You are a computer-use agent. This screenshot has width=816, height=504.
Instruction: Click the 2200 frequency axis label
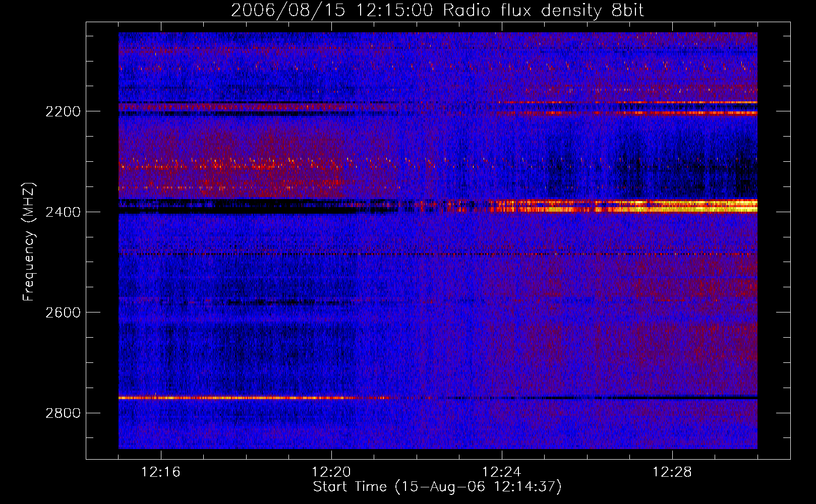click(x=63, y=111)
